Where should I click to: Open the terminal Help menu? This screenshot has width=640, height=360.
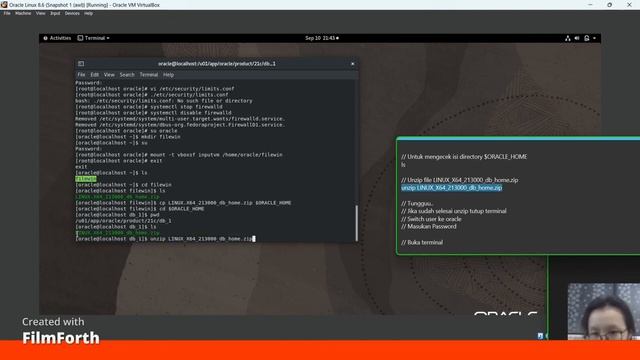pos(168,75)
